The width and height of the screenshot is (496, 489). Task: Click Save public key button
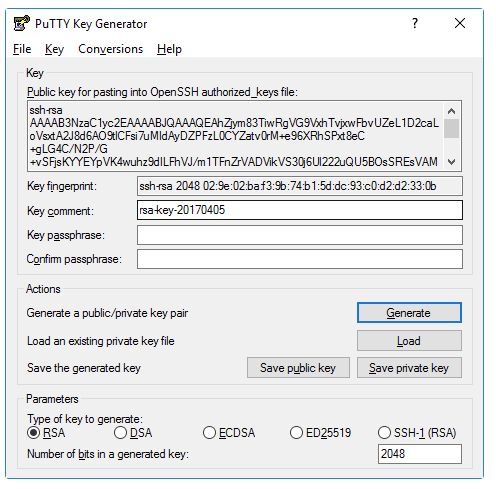(x=298, y=368)
